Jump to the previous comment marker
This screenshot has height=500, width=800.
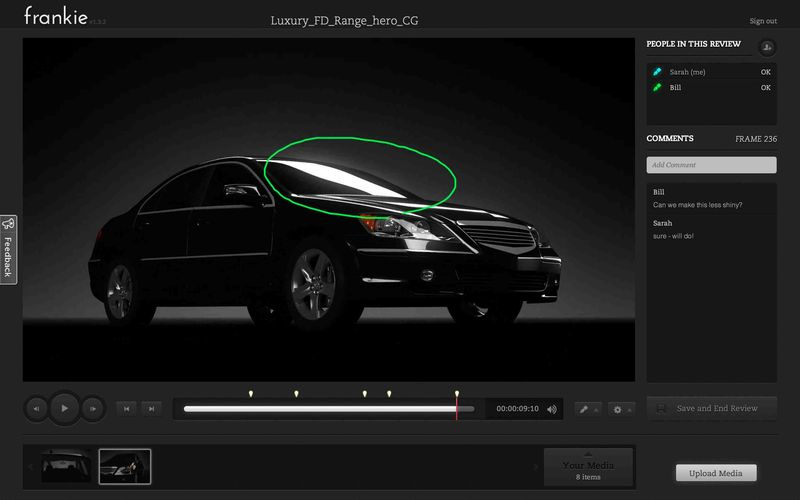[126, 408]
